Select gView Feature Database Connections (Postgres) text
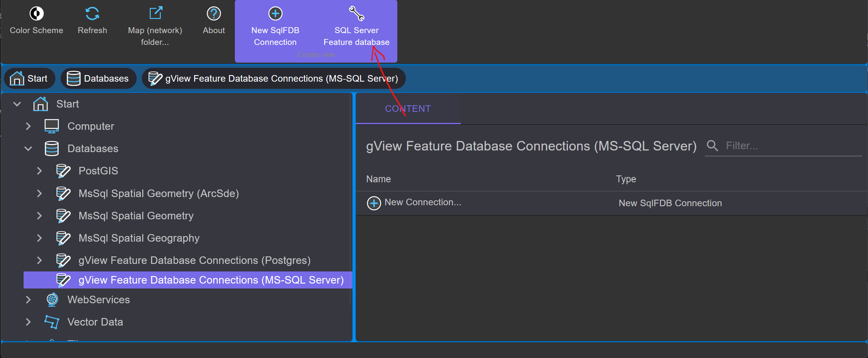The width and height of the screenshot is (868, 358). click(195, 260)
